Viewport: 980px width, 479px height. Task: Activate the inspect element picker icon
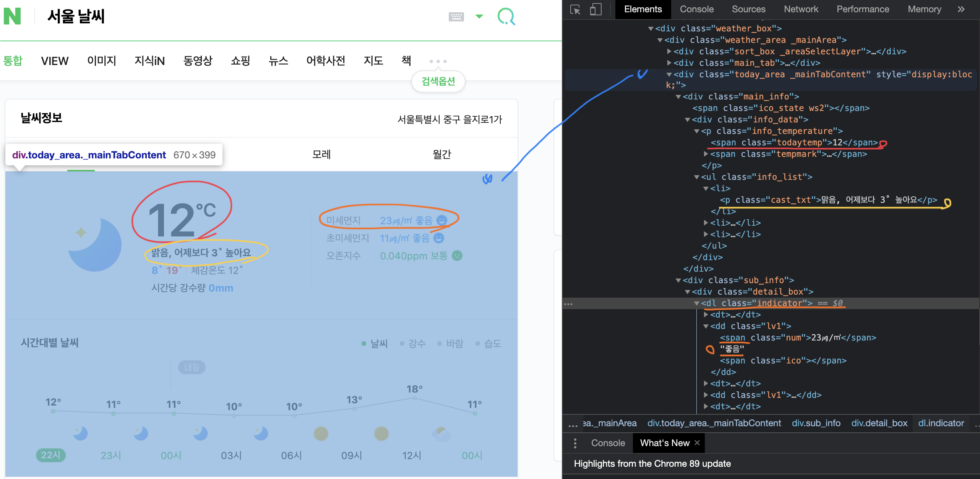pyautogui.click(x=575, y=9)
